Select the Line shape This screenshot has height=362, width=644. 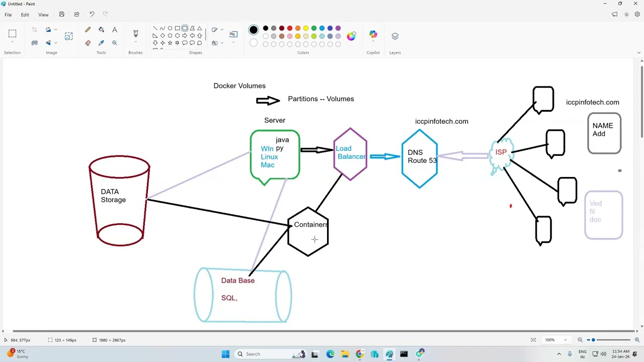point(155,28)
